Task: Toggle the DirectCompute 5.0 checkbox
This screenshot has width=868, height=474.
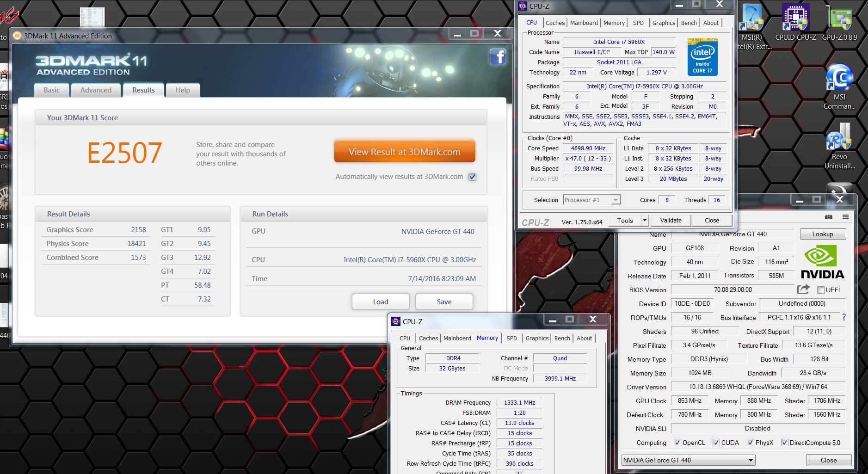Action: 785,443
